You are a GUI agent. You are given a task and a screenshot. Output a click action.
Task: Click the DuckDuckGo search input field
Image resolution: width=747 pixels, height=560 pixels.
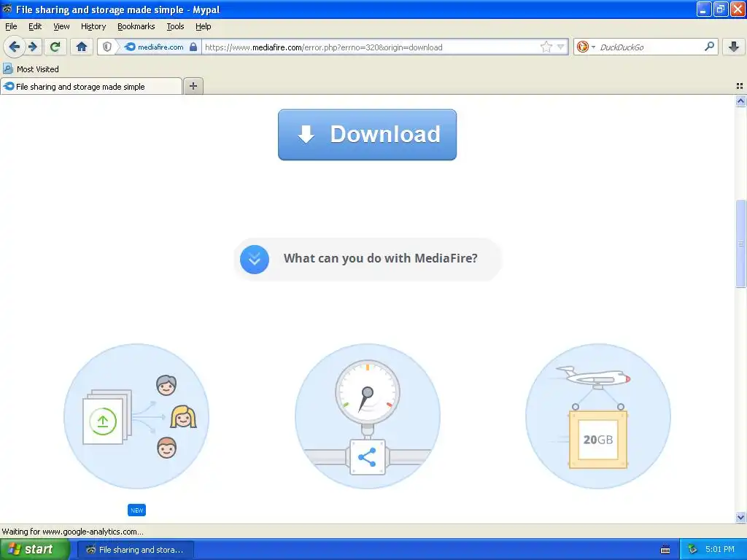pos(650,47)
